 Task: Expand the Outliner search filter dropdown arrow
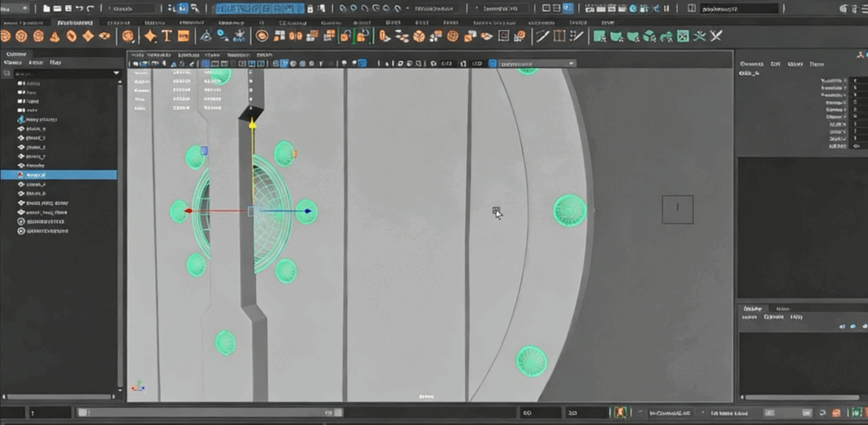(116, 73)
